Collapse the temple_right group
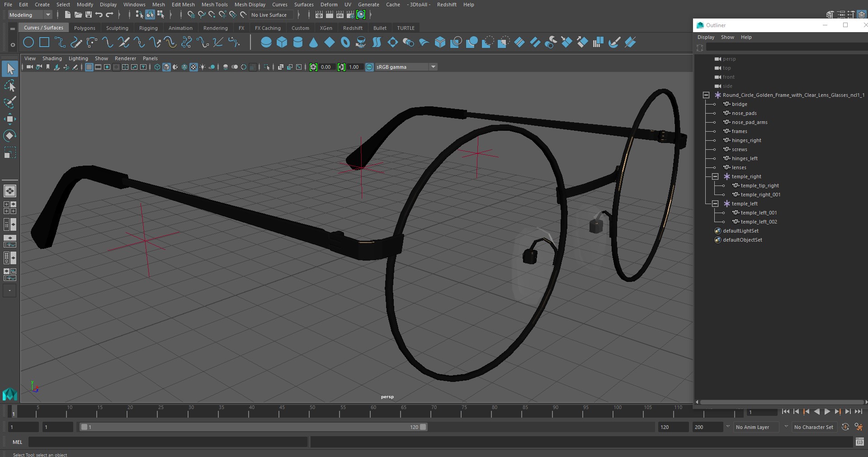The image size is (868, 457). pyautogui.click(x=715, y=176)
